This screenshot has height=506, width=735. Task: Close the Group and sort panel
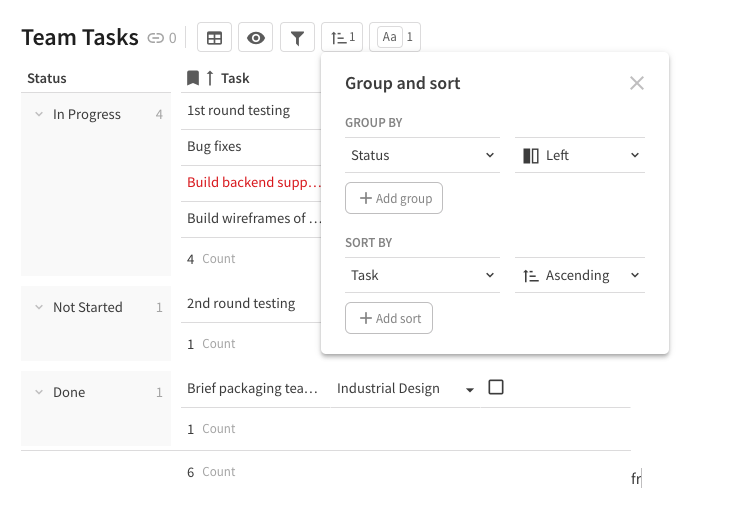click(x=637, y=83)
